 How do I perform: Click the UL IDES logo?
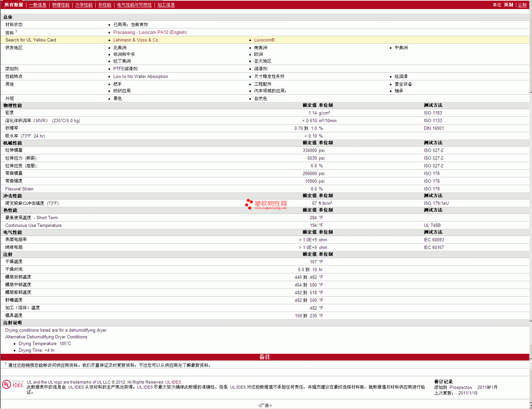point(13,384)
